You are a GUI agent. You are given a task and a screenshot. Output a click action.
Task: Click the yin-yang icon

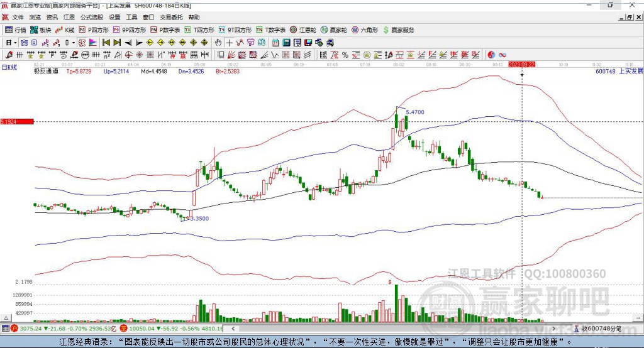click(x=491, y=55)
